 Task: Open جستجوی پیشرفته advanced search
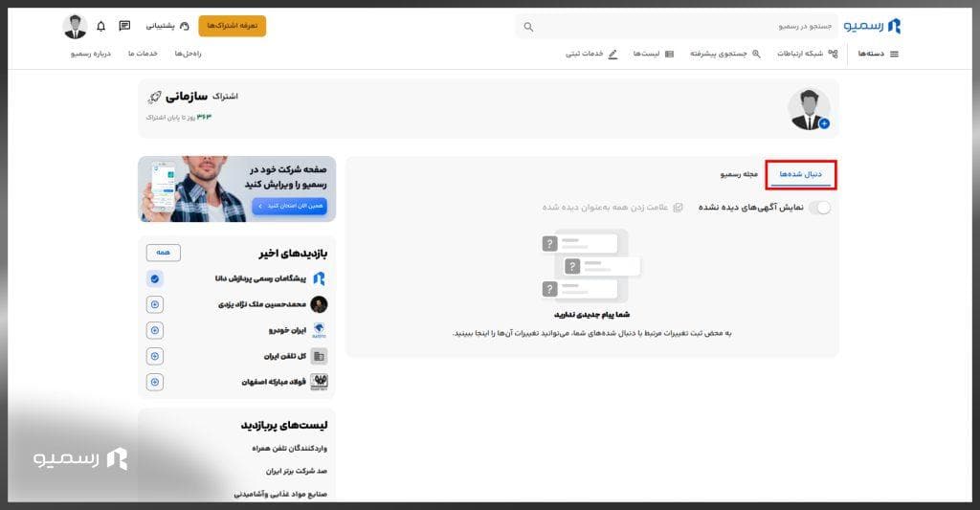tap(725, 54)
